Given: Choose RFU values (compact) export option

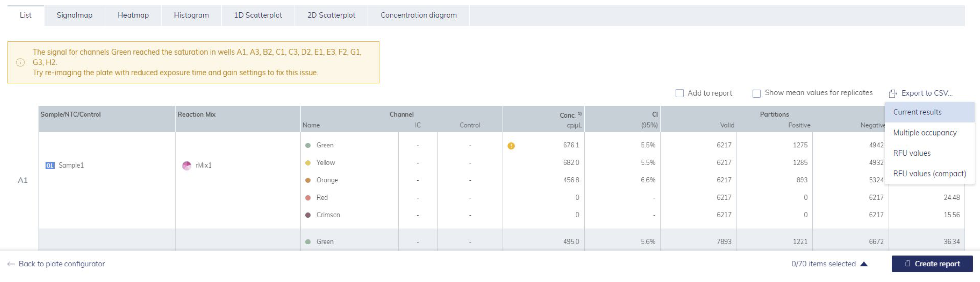Looking at the screenshot, I should coord(930,174).
